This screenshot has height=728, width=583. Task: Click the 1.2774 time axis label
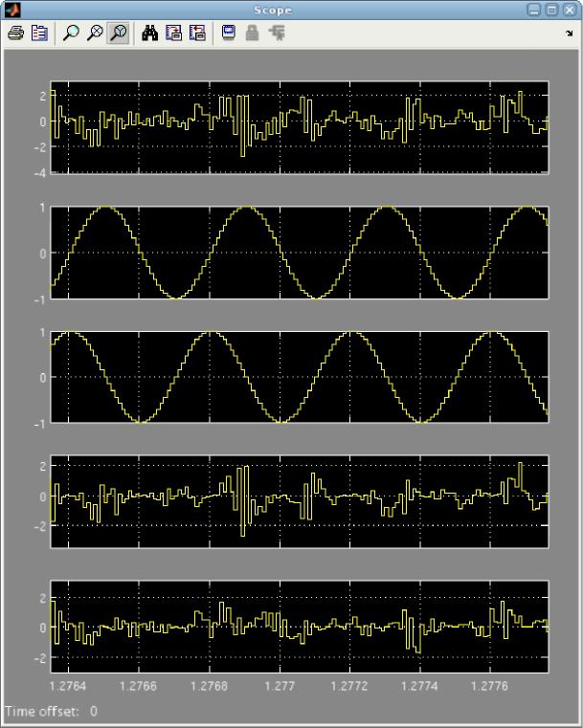tap(419, 686)
